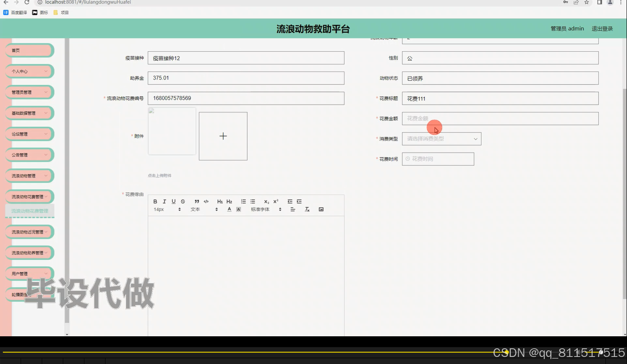Apply superscript formatting
Viewport: 627px width, 364px height.
(x=275, y=201)
